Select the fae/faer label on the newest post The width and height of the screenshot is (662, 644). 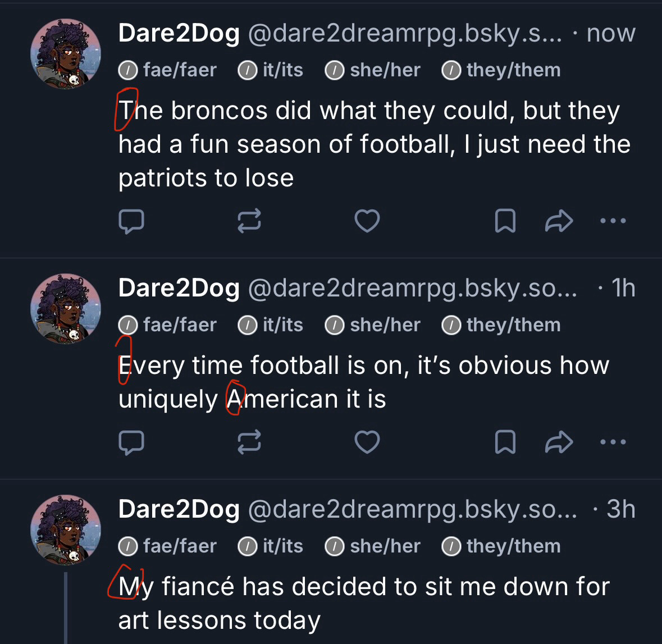point(168,70)
